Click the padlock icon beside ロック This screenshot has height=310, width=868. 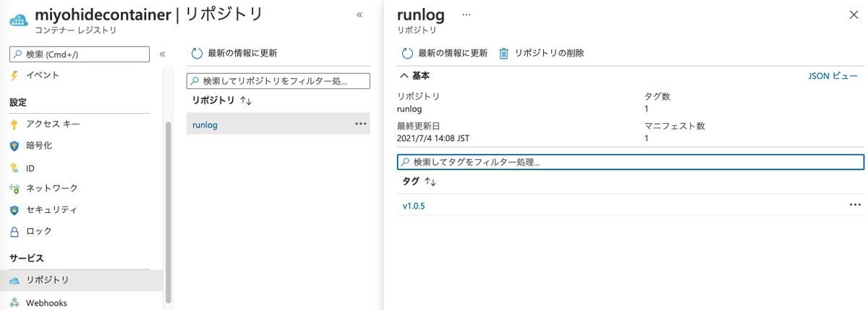pos(14,232)
